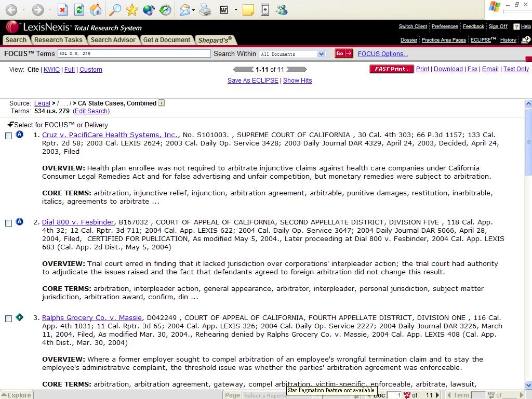Click the Sign Off link
The image size is (532, 399).
[498, 26]
